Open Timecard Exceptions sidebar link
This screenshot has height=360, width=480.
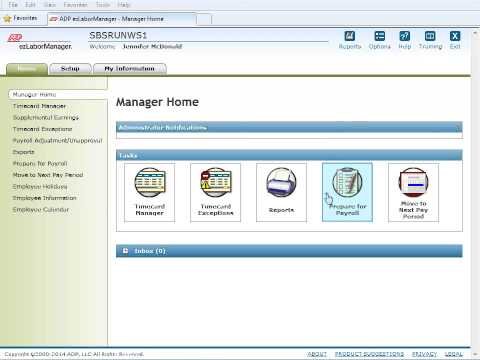(x=42, y=129)
